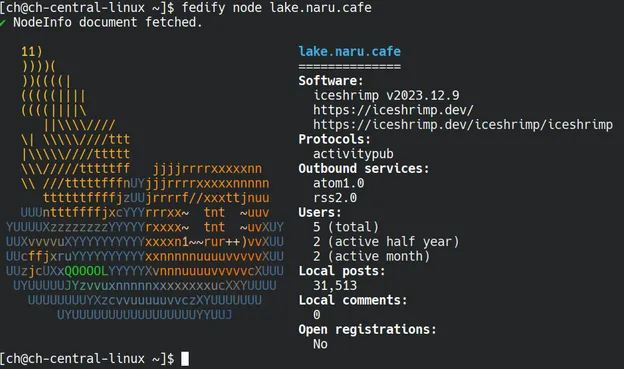624x369 pixels.
Task: Open the iceshrimp repository URL link
Action: 463,125
